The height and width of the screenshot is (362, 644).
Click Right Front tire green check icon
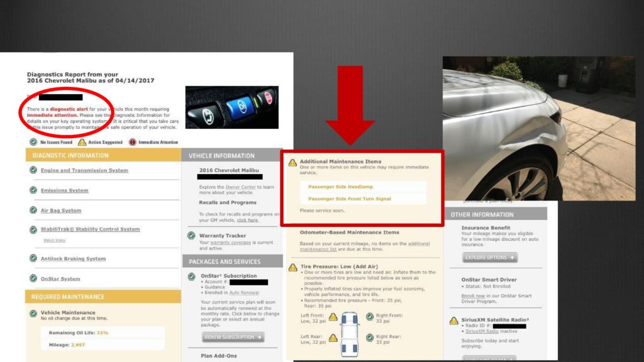[x=370, y=317]
